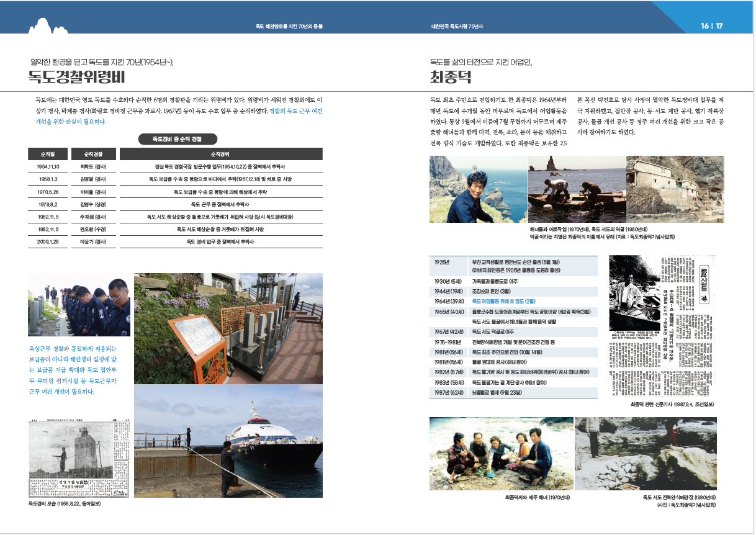Click caption '독도 서도 전복양식배양장 (1980년대)'
The height and width of the screenshot is (535, 756).
679,498
